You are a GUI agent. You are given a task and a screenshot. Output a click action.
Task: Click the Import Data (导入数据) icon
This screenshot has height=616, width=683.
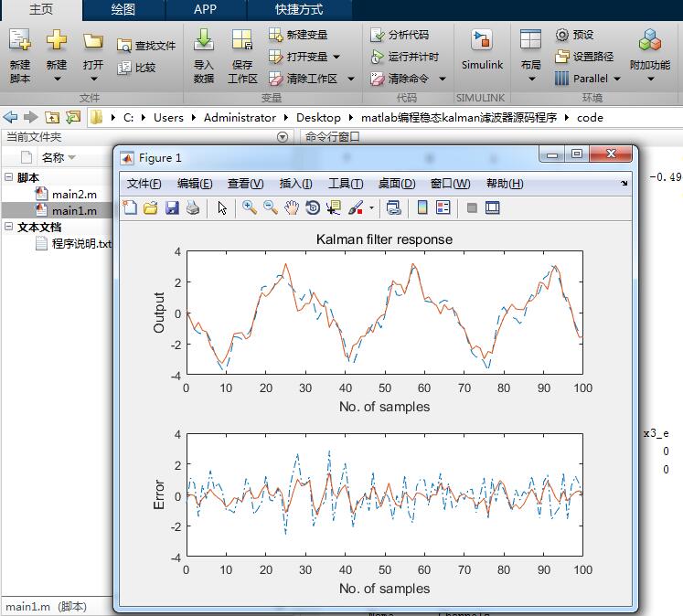tap(203, 40)
